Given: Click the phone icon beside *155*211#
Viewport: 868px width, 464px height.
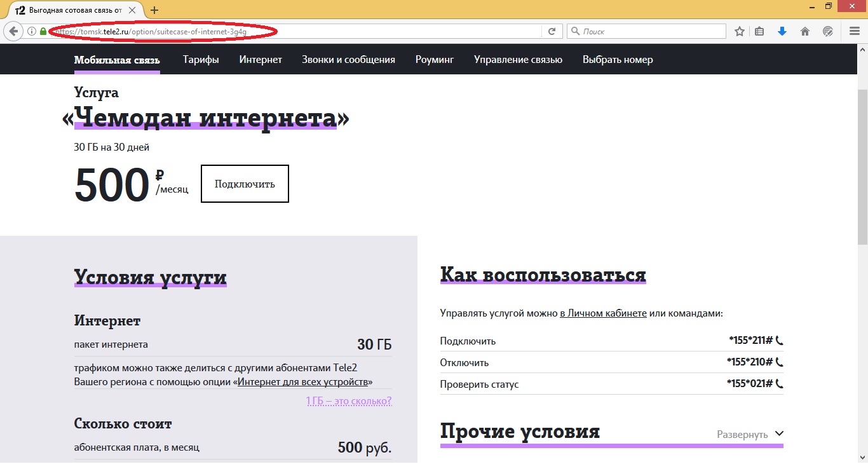Looking at the screenshot, I should tap(780, 340).
